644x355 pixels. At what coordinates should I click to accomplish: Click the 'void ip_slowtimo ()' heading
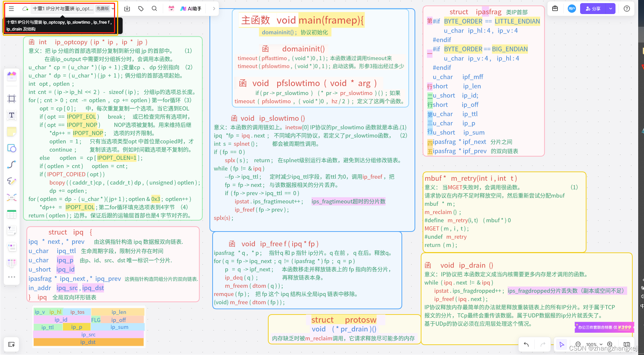273,118
